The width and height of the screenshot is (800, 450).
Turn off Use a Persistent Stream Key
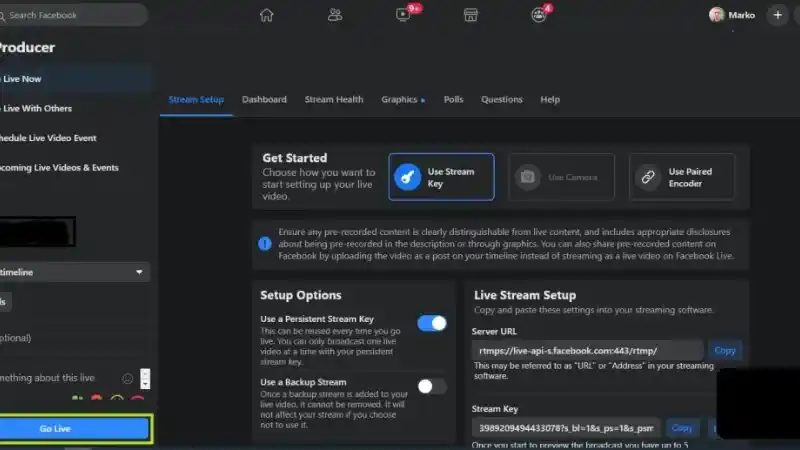coord(432,323)
